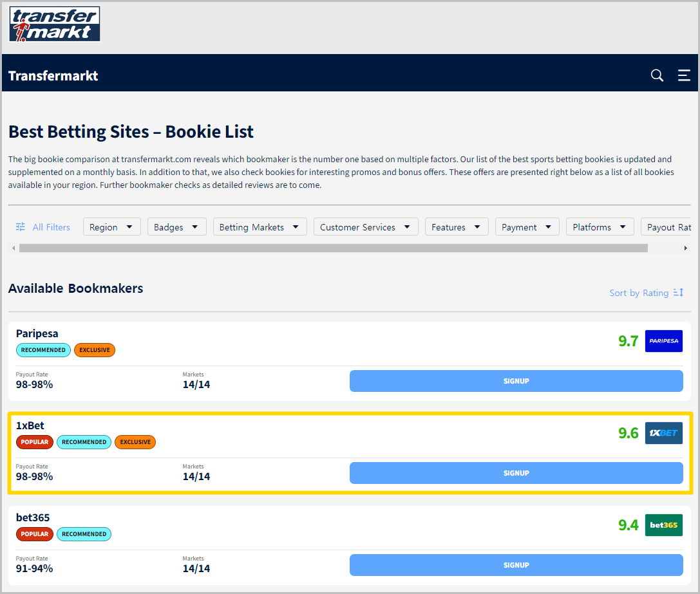This screenshot has height=594, width=700.
Task: Click the Available Bookmakers heading
Action: pyautogui.click(x=75, y=288)
